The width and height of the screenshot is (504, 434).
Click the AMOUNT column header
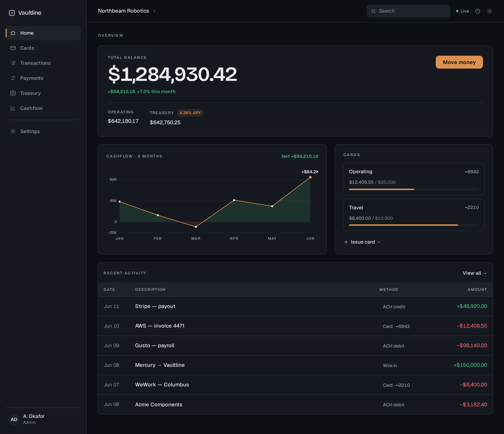477,289
